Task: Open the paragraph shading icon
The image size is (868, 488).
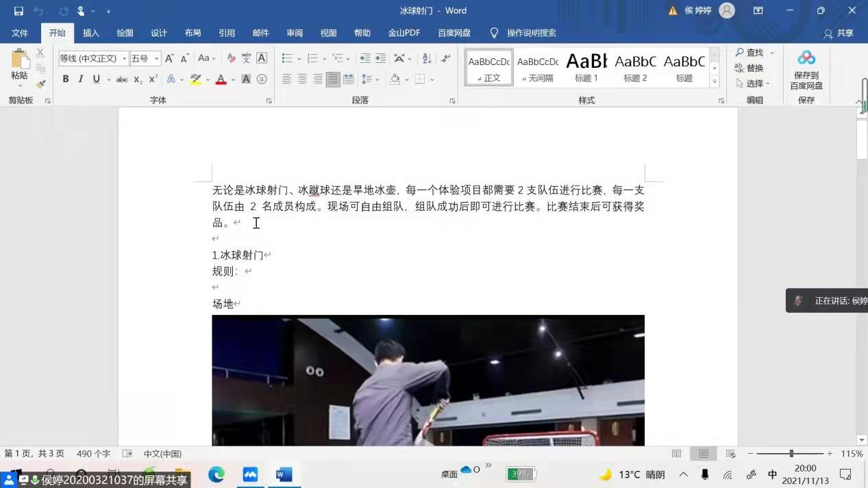Action: click(x=395, y=80)
